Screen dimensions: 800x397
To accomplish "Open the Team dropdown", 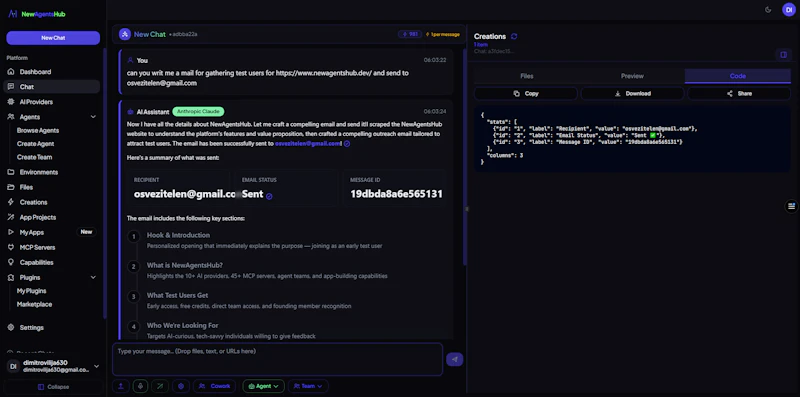I will 308,386.
